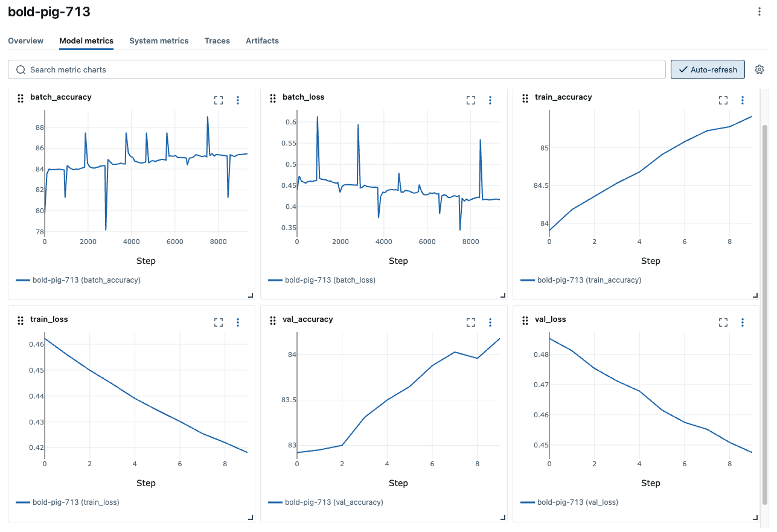The image size is (777, 532).
Task: Open the options menu on the batch_loss chart
Action: tap(490, 100)
